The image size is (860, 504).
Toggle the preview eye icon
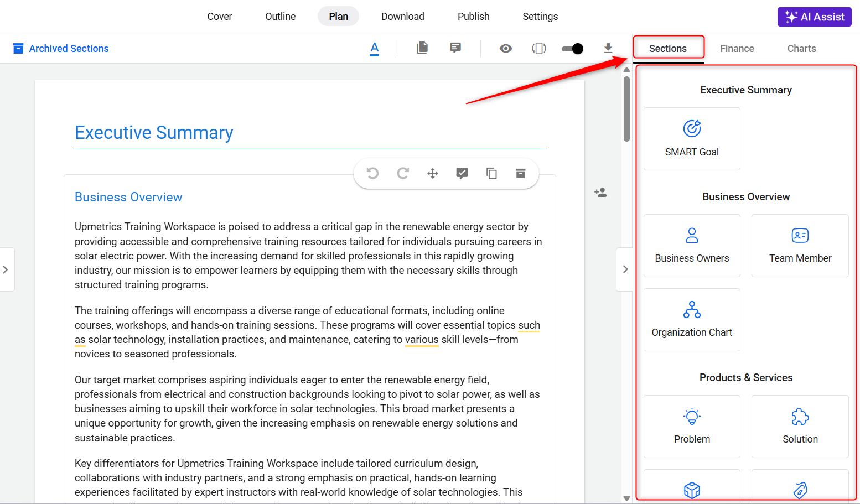click(505, 49)
